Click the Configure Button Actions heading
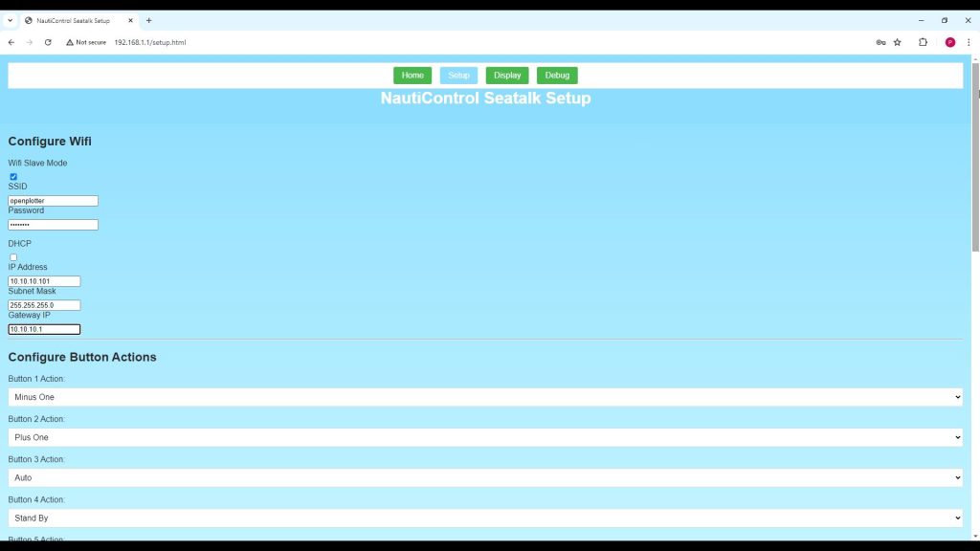The image size is (980, 551). coord(82,358)
